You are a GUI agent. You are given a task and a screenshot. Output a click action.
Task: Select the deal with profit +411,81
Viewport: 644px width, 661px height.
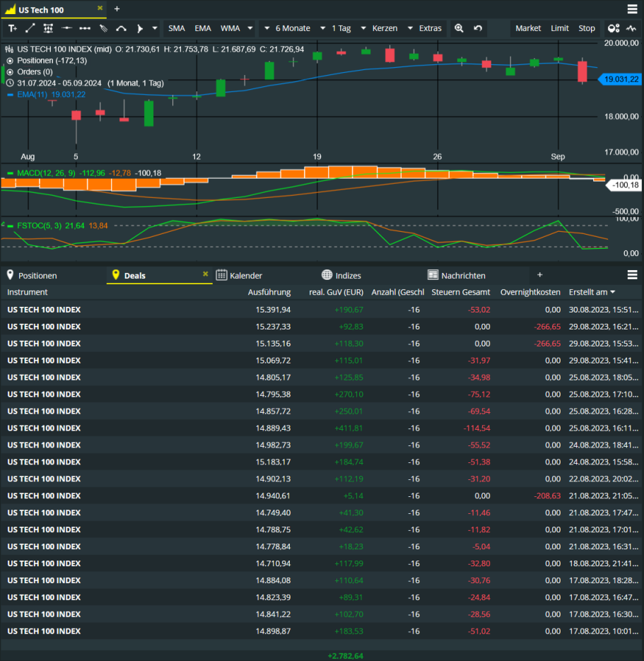(322, 428)
